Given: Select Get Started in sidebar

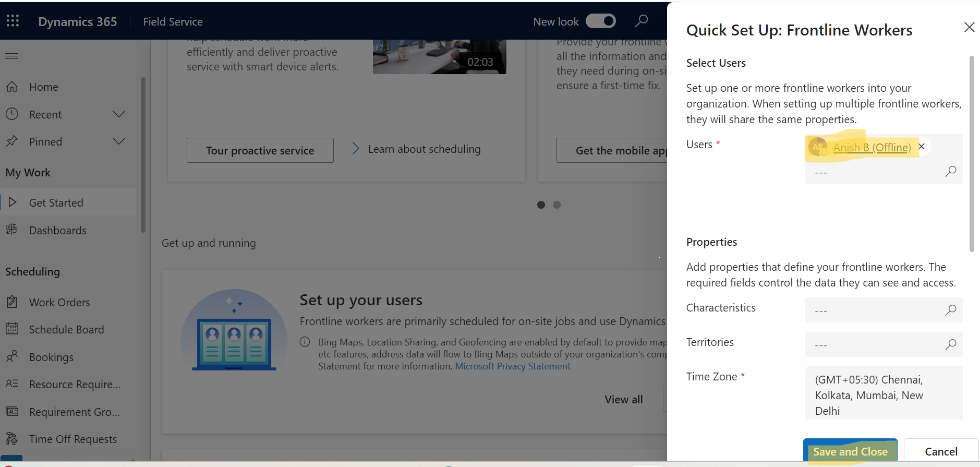Looking at the screenshot, I should pyautogui.click(x=68, y=202).
